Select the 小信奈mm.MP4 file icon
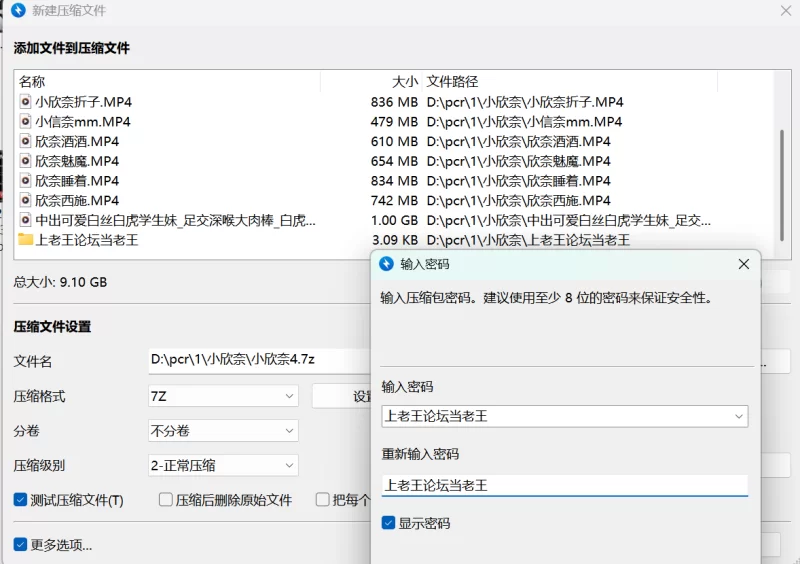This screenshot has height=564, width=800. [x=25, y=122]
